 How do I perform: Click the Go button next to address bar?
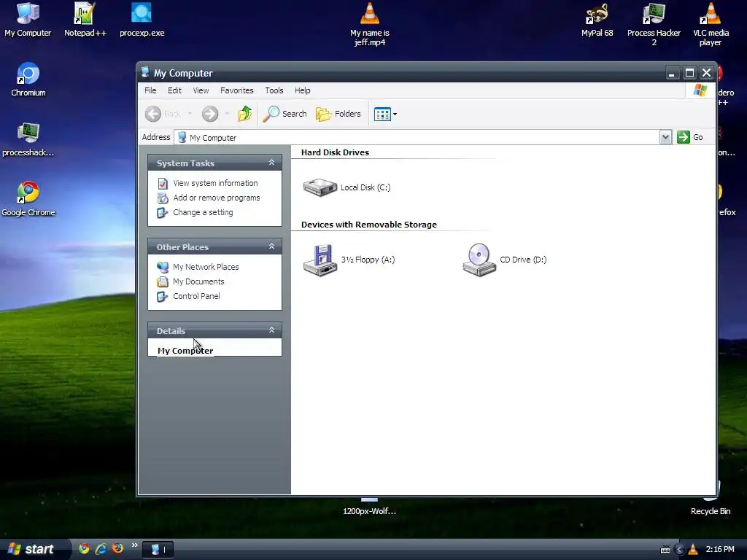point(690,137)
